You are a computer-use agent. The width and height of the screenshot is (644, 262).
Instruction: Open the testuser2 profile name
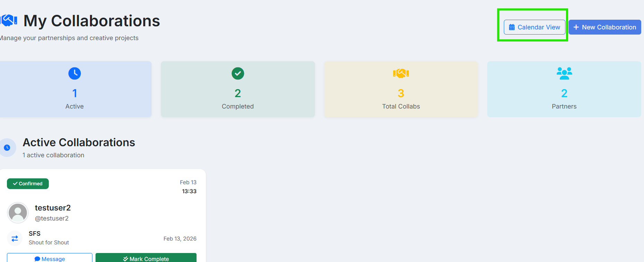53,208
